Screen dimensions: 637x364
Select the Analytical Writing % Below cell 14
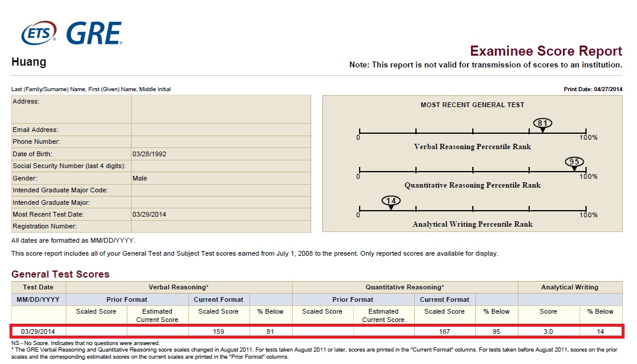600,331
